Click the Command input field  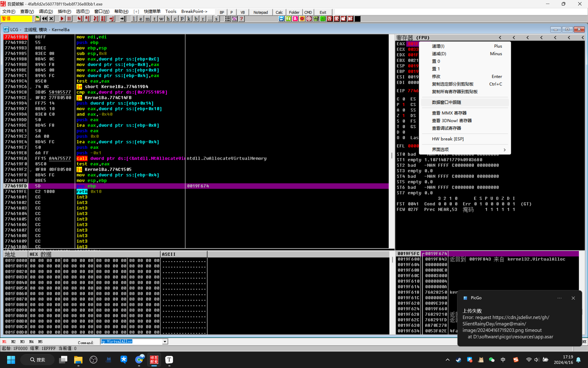(131, 342)
